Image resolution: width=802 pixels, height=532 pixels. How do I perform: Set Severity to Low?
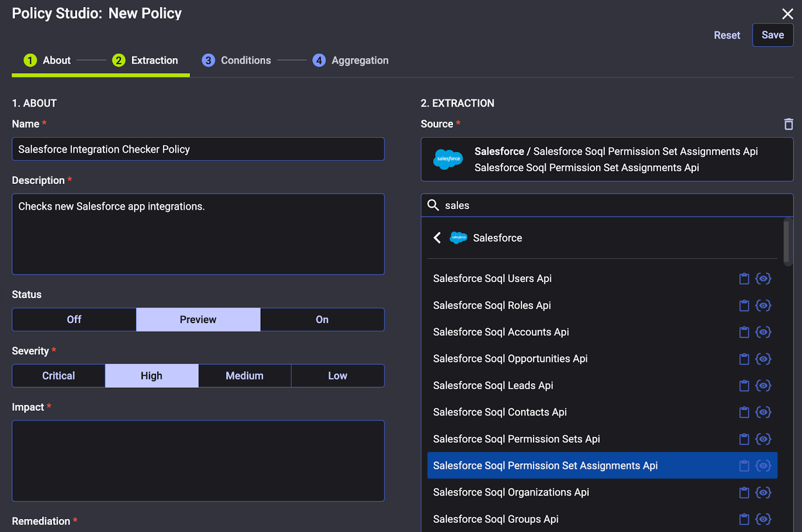click(338, 376)
